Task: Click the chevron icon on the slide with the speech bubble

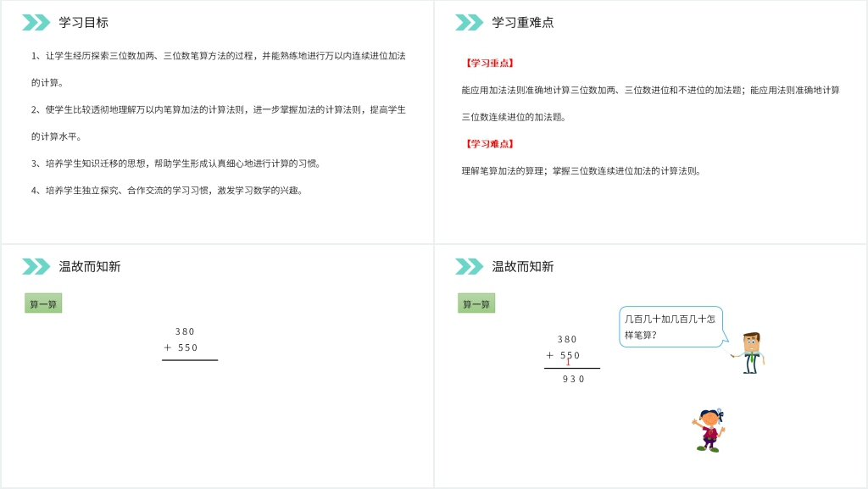Action: [x=469, y=266]
